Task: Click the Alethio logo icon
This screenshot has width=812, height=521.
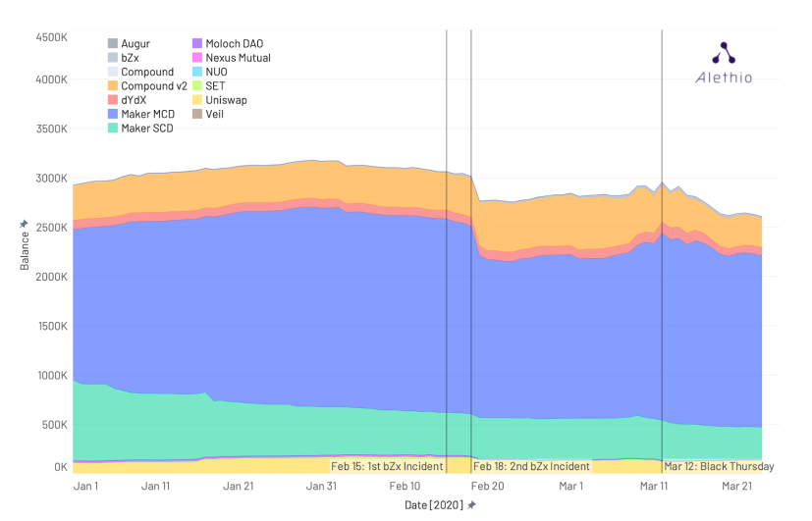Action: click(724, 53)
